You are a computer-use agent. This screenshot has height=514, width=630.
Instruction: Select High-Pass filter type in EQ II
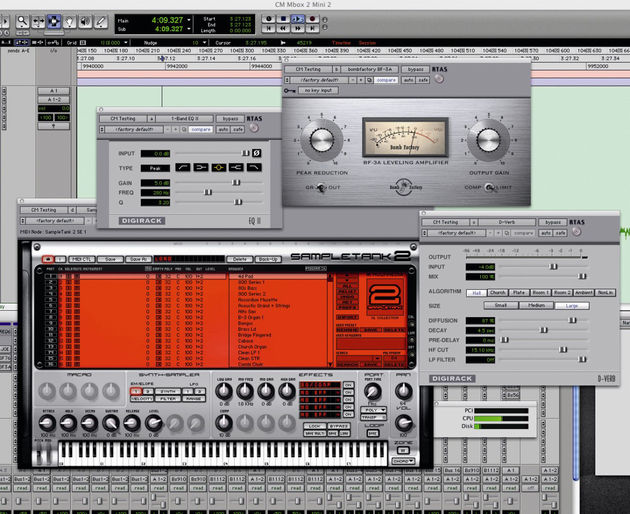(x=182, y=167)
